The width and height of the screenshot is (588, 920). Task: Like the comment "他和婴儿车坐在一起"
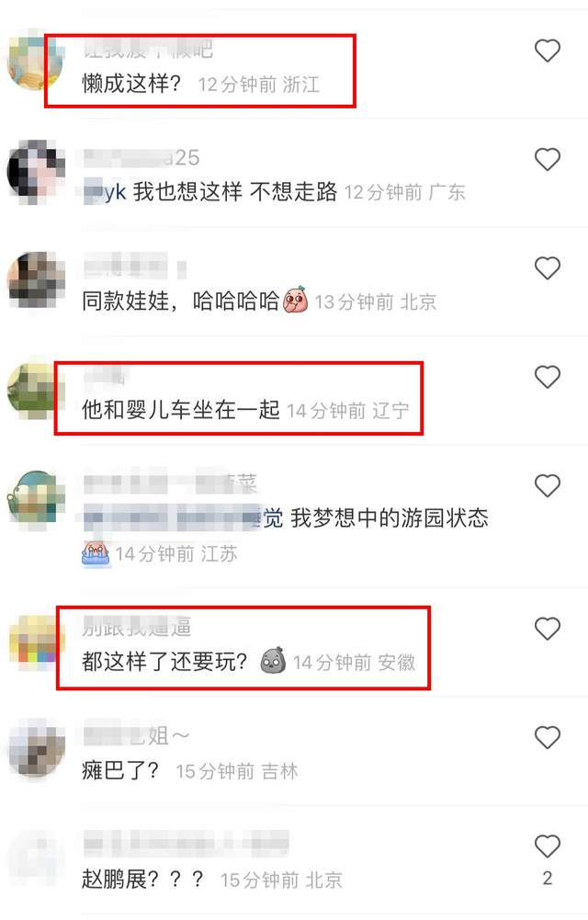(x=547, y=377)
